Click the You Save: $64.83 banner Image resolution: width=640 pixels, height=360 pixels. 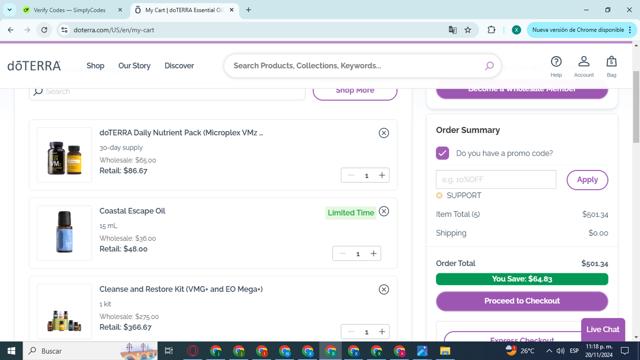tap(522, 279)
